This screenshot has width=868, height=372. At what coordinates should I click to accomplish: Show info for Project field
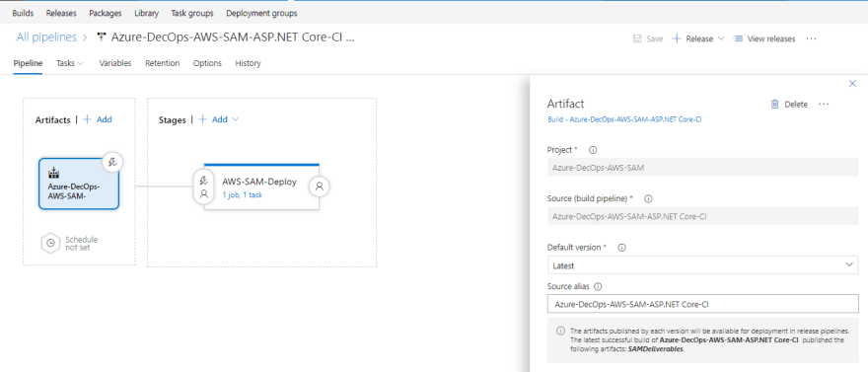coord(593,150)
